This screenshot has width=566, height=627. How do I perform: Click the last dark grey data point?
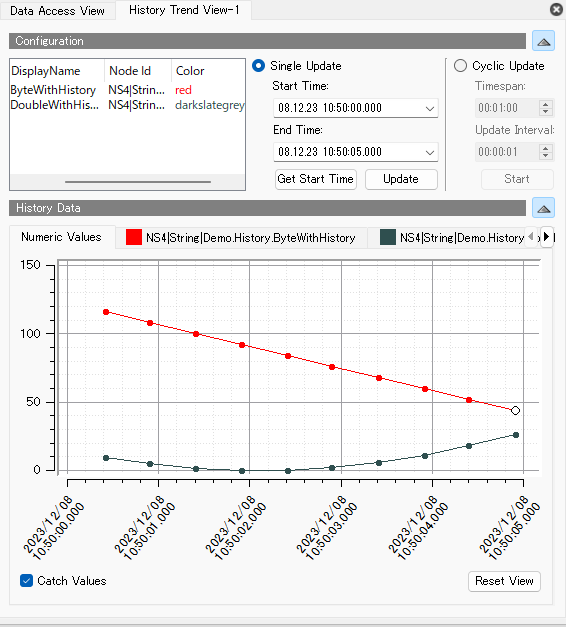[516, 435]
